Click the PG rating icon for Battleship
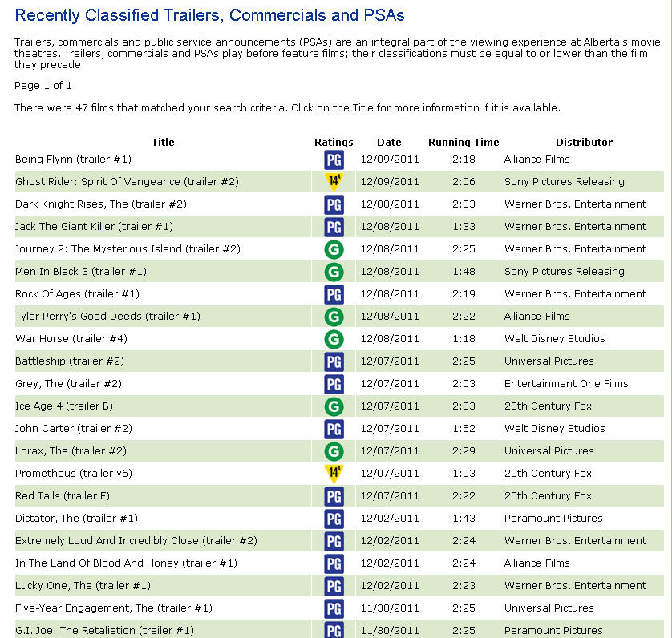 (334, 361)
